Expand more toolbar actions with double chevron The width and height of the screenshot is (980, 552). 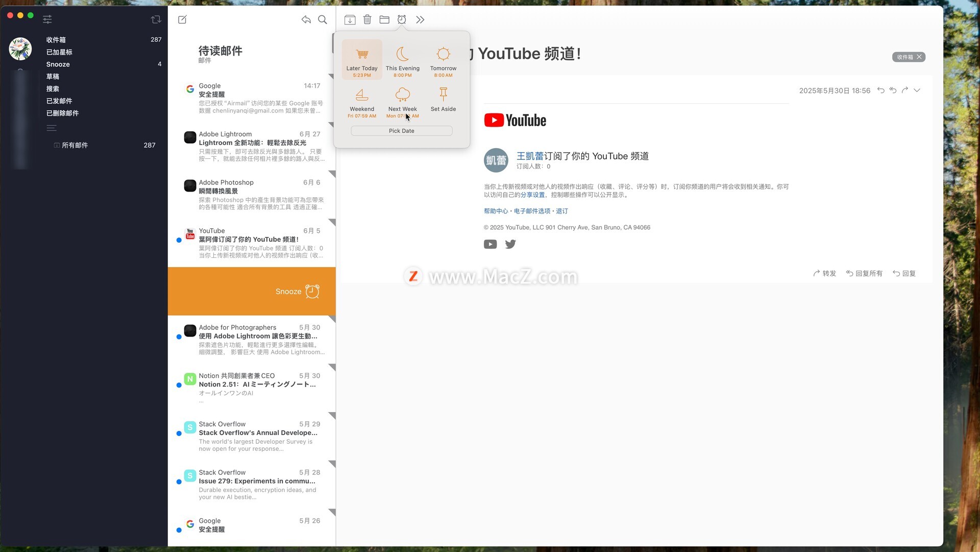[x=420, y=19]
